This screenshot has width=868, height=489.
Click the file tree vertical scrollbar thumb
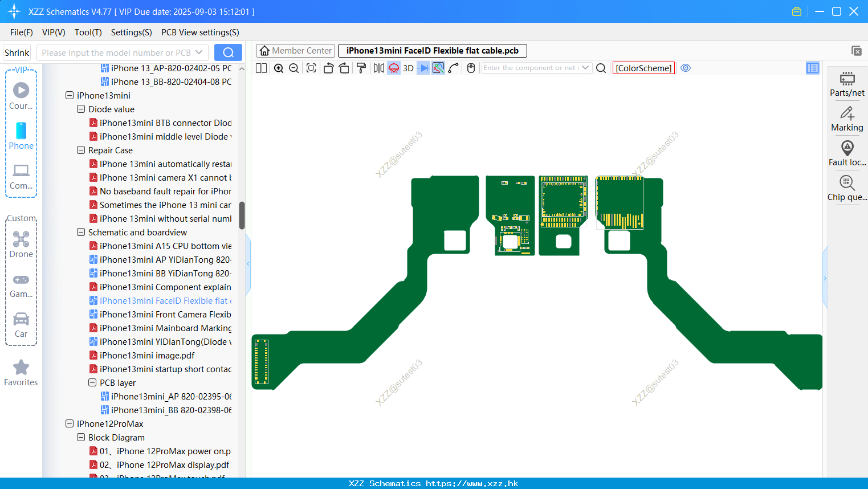(242, 215)
